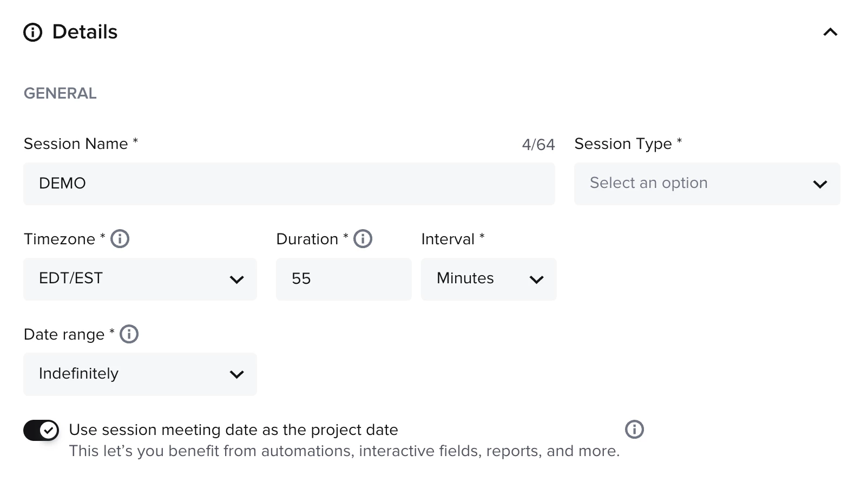The height and width of the screenshot is (481, 868).
Task: Click the Session Name field label
Action: tap(76, 144)
